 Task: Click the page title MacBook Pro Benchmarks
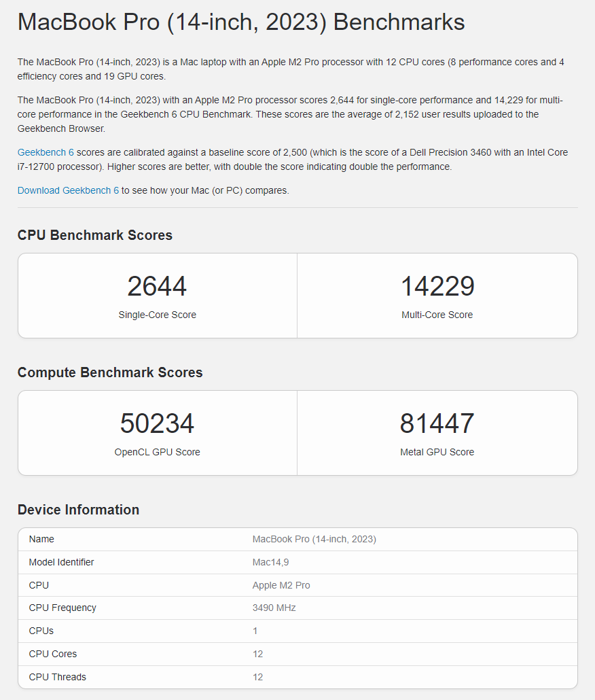click(x=241, y=22)
